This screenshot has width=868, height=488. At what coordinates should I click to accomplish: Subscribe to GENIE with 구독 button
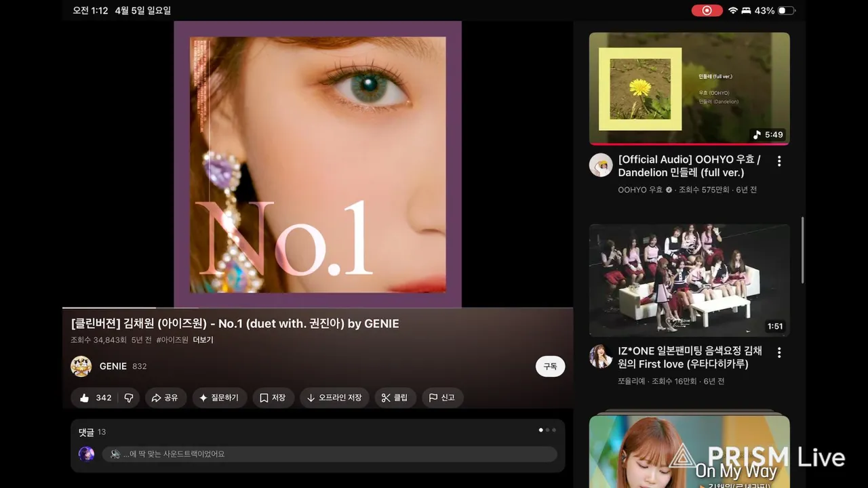coord(550,366)
